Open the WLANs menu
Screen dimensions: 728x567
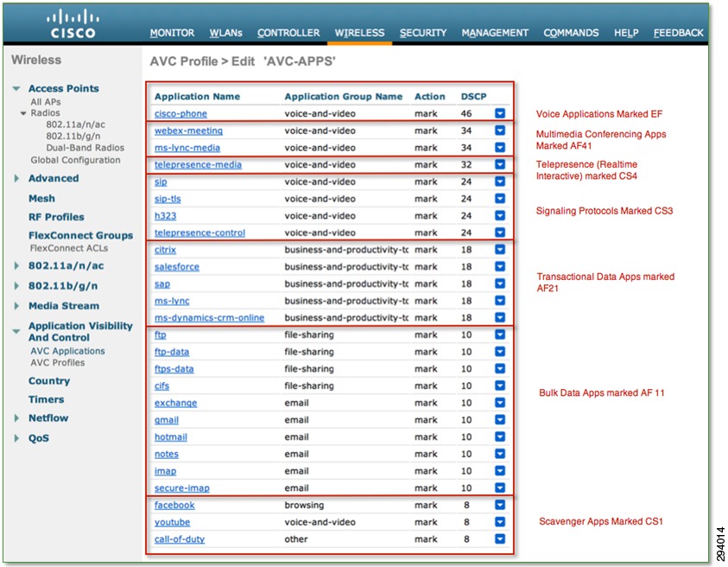click(x=225, y=33)
